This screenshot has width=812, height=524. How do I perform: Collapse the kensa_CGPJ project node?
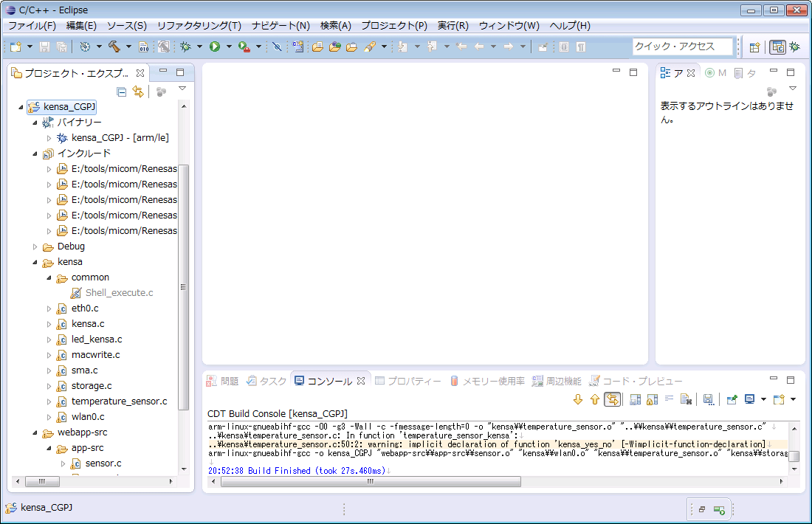pyautogui.click(x=21, y=107)
